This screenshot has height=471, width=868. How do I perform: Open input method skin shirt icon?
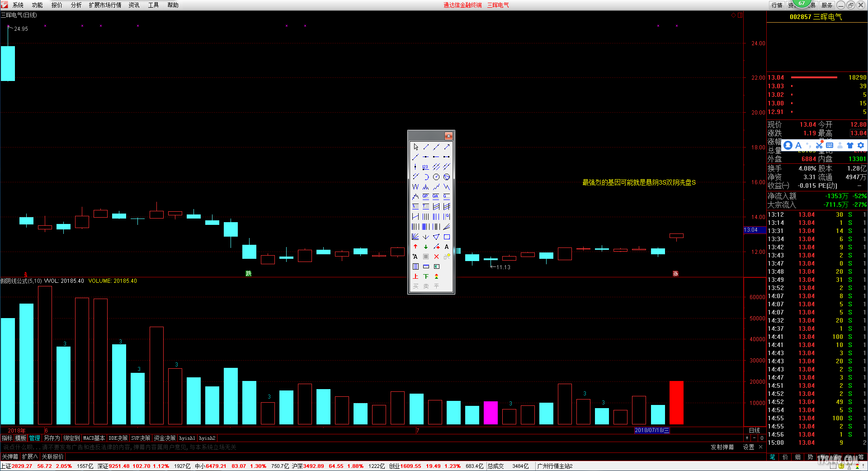click(x=850, y=145)
